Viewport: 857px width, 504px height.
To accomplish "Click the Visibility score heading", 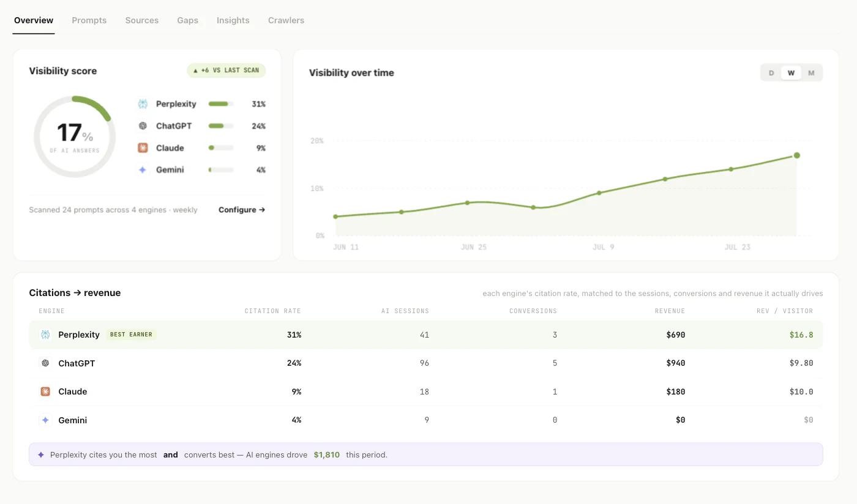I will [63, 71].
